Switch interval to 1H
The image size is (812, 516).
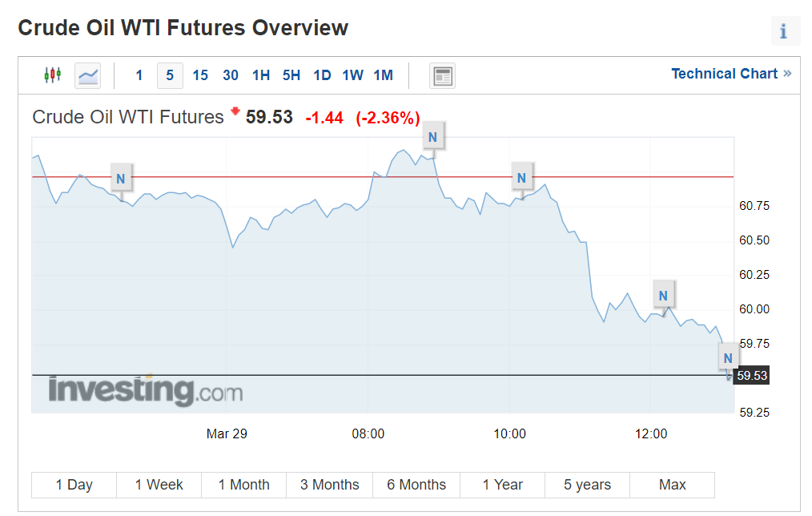[261, 75]
